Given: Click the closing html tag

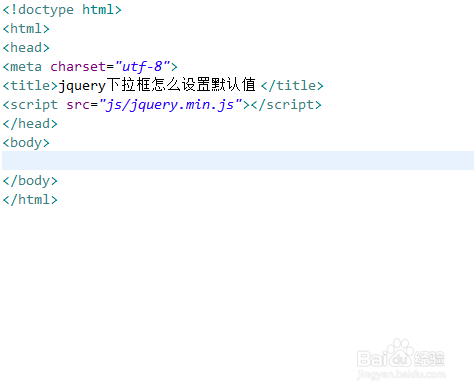Looking at the screenshot, I should (30, 200).
